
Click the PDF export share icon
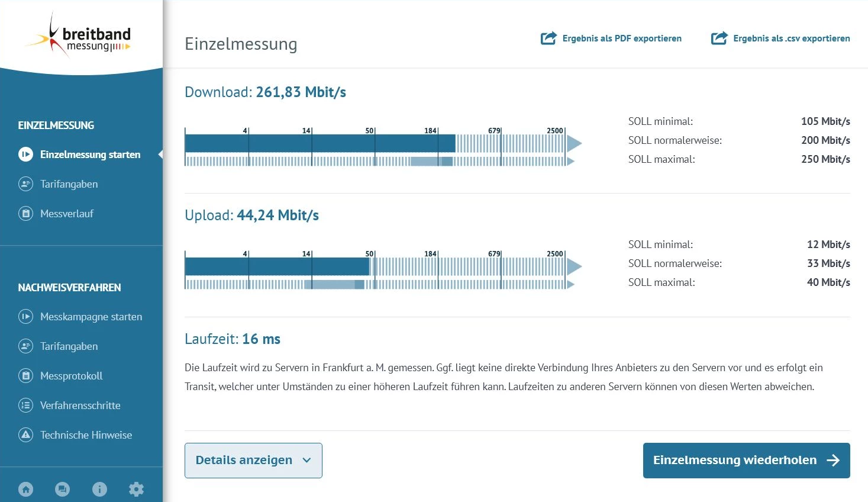(548, 38)
